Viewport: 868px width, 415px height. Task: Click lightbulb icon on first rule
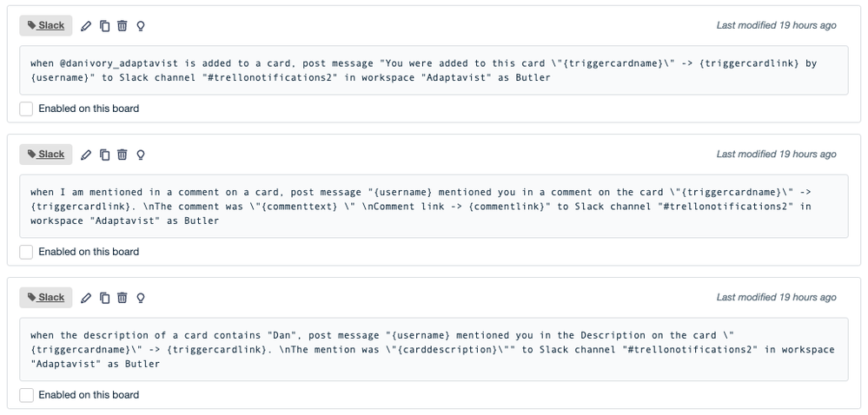pyautogui.click(x=141, y=26)
